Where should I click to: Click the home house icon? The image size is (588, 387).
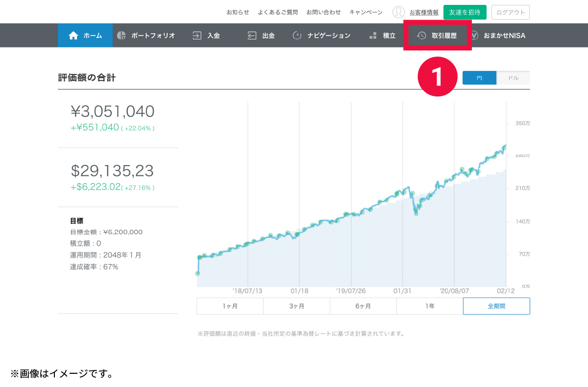(73, 35)
